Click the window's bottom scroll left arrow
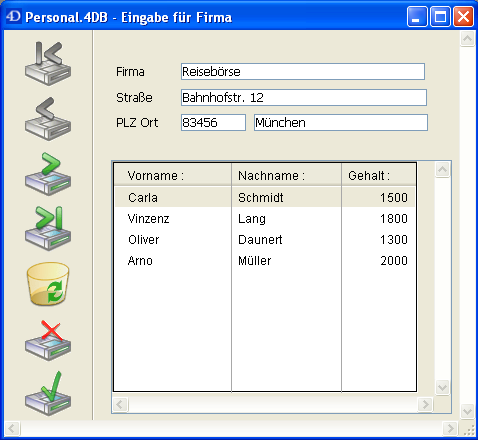The width and height of the screenshot is (478, 440). coord(13,428)
